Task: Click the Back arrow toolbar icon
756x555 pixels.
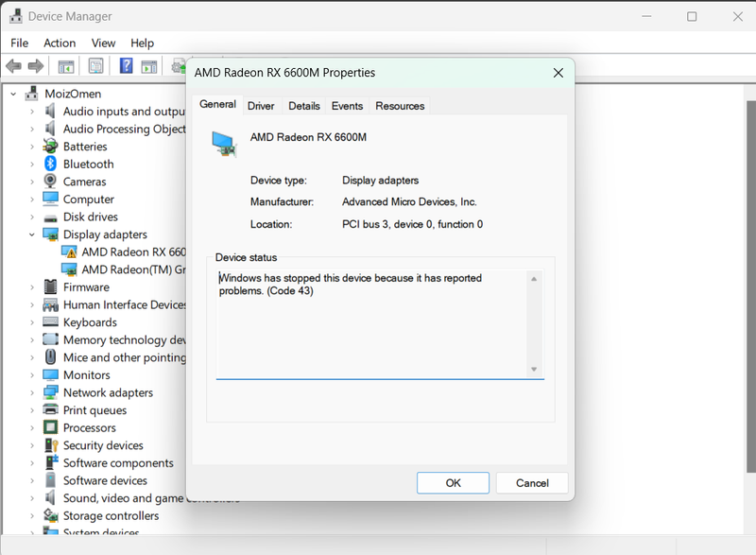Action: (x=13, y=65)
